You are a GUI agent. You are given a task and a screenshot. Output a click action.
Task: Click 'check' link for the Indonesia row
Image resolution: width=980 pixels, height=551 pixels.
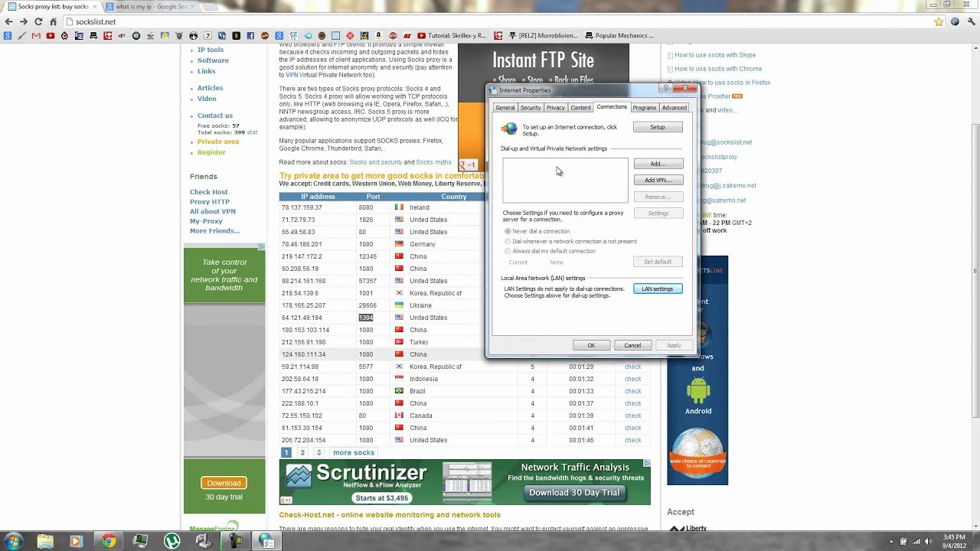coord(632,379)
